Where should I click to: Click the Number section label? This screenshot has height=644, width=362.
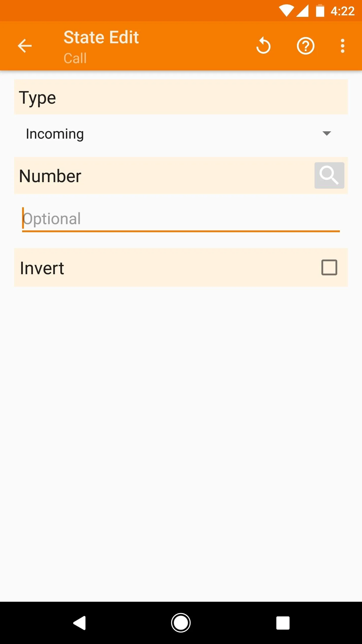(x=50, y=176)
